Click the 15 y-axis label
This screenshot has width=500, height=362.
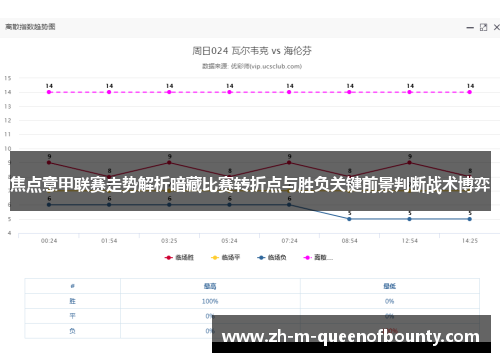click(x=8, y=78)
